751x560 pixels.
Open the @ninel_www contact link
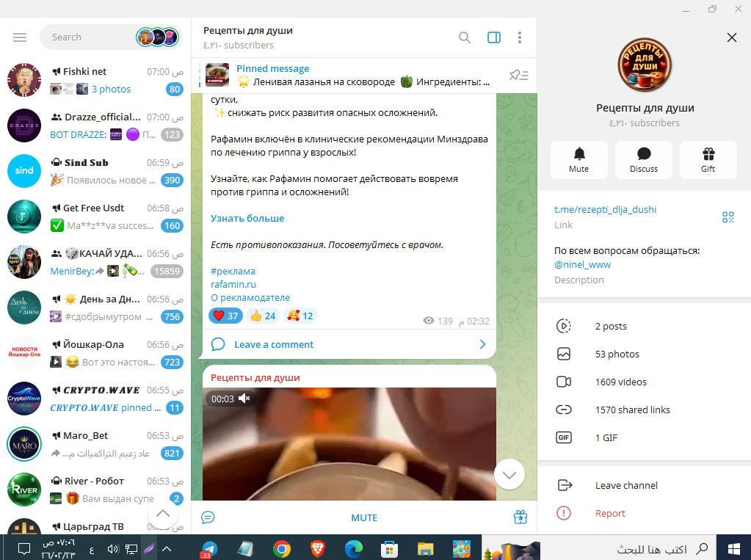pyautogui.click(x=582, y=264)
